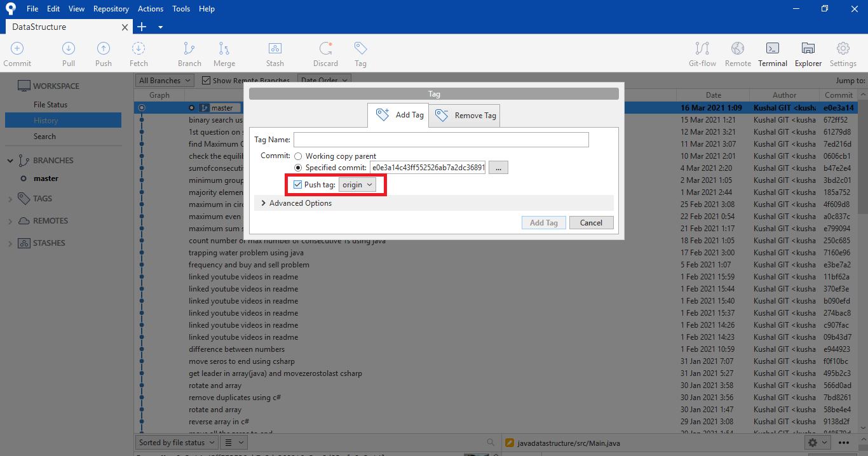Select commit 'move seros to end using csharp'
Viewport: 868px width, 456px height.
pos(241,361)
